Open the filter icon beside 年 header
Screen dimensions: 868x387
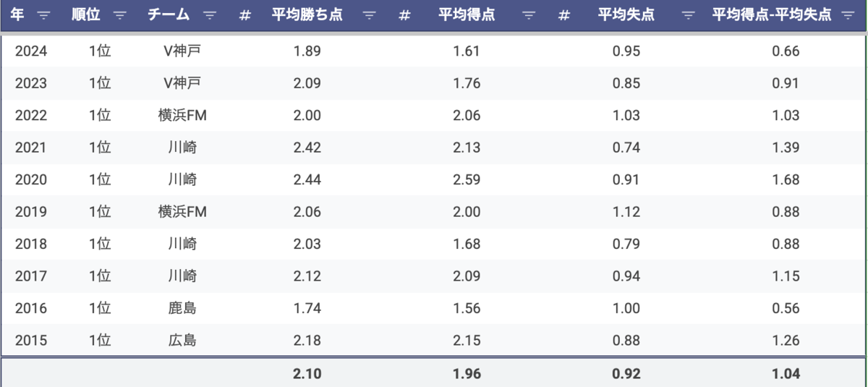tap(43, 15)
